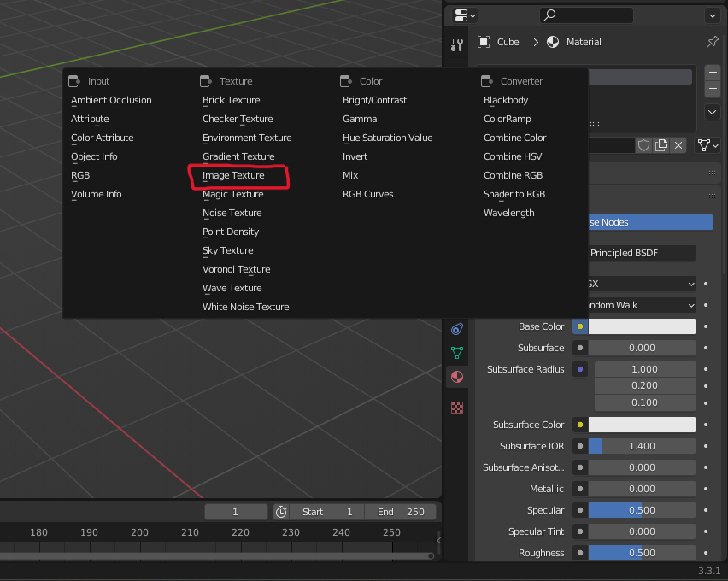The width and height of the screenshot is (728, 581).
Task: Click the Use Nodes button
Action: click(649, 222)
